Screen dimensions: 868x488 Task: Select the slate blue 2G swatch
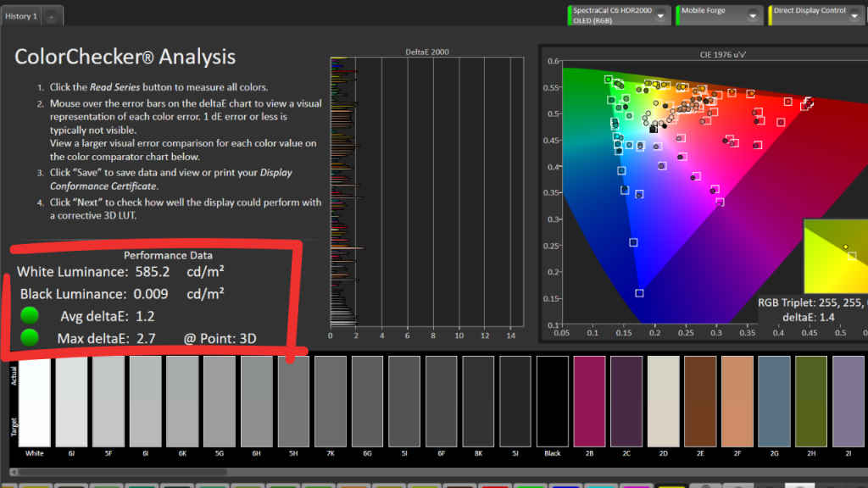(774, 401)
